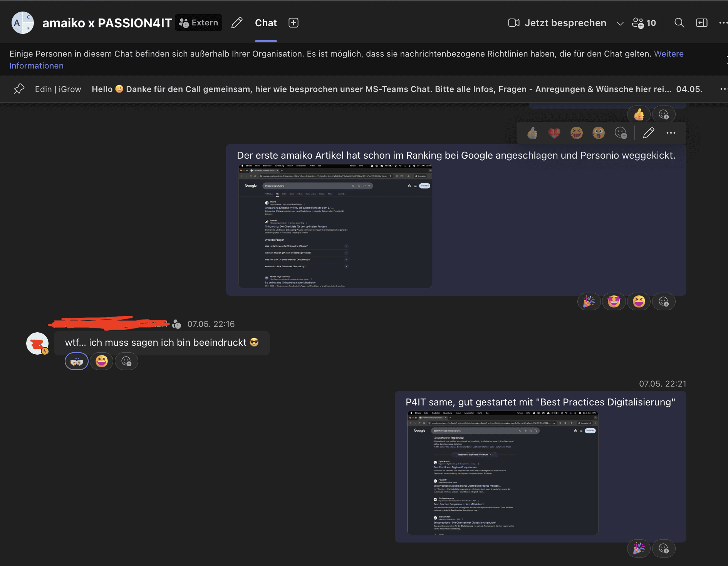Toggle party popper reaction on P4IT message

pyautogui.click(x=639, y=548)
